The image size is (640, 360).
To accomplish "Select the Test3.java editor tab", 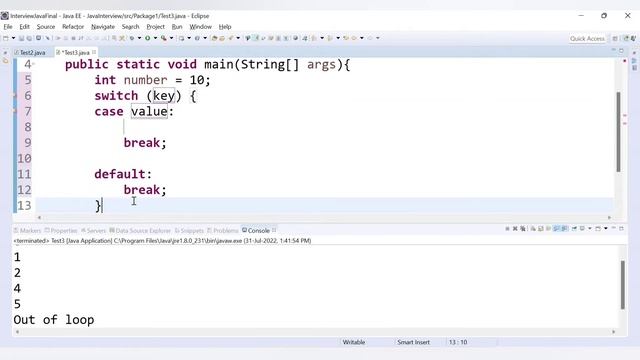I will 76,52.
